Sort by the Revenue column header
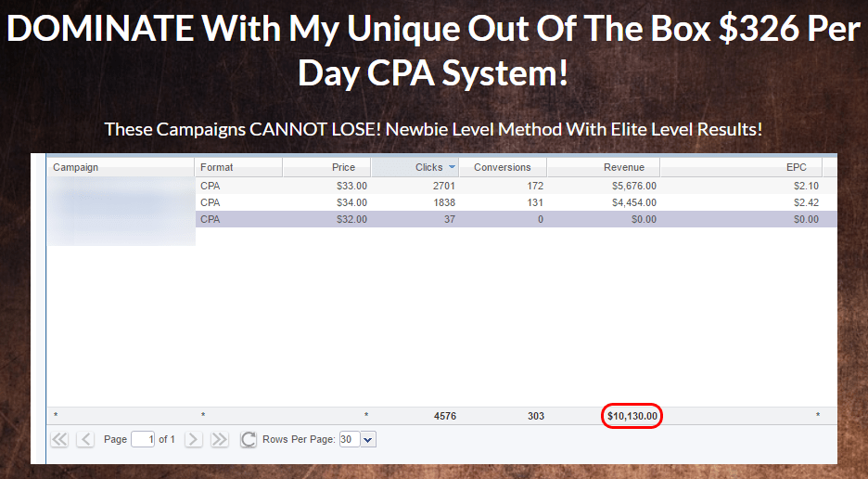Image resolution: width=868 pixels, height=479 pixels. [x=603, y=167]
